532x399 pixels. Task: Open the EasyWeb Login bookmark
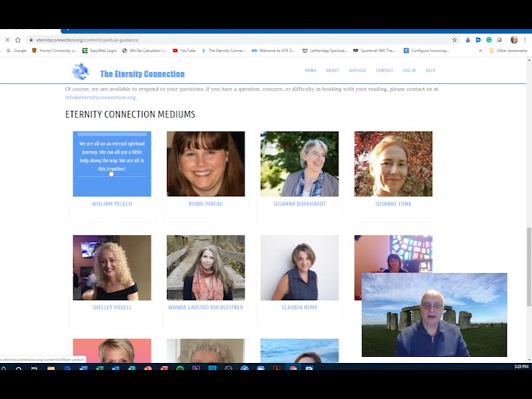tap(100, 51)
